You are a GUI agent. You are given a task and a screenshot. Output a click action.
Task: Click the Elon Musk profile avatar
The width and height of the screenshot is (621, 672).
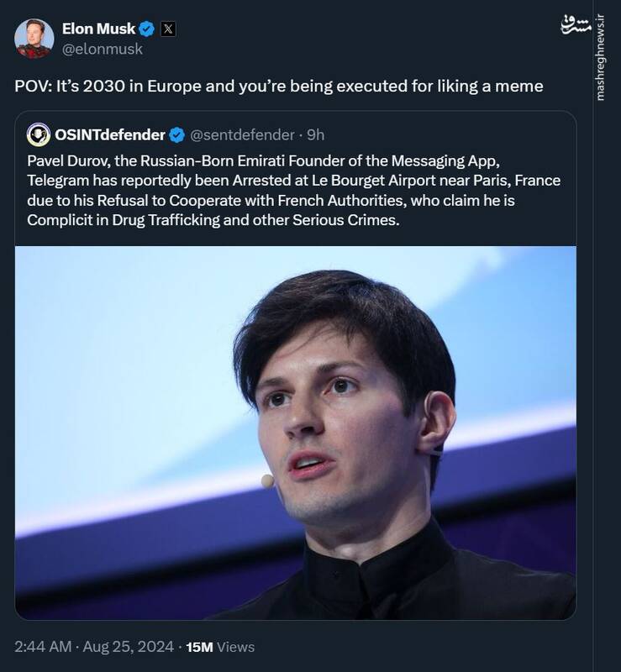[34, 39]
